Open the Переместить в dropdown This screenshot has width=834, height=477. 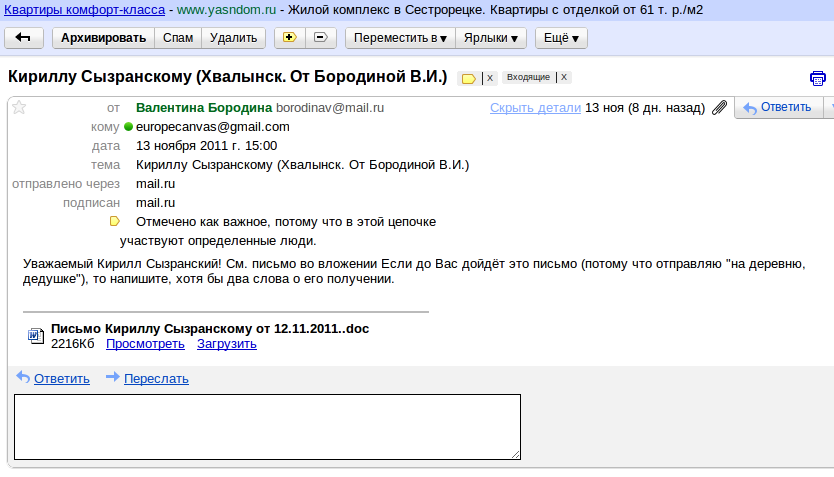pyautogui.click(x=400, y=38)
